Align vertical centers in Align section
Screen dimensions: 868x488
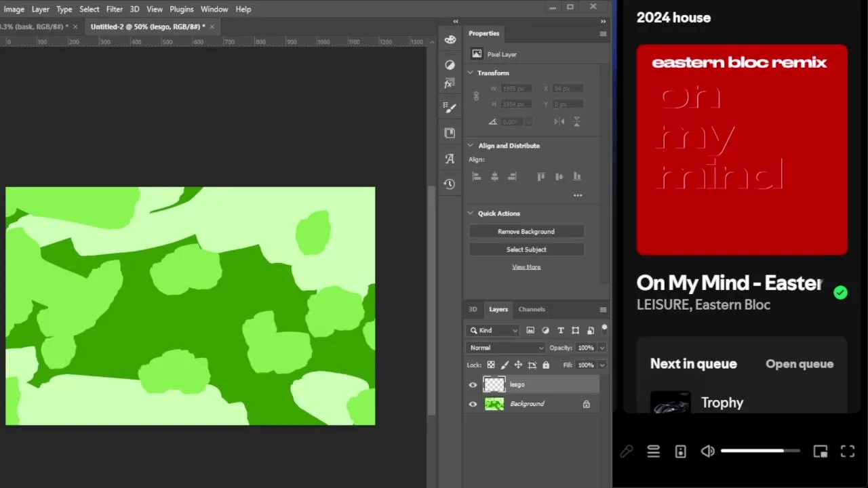pos(559,176)
